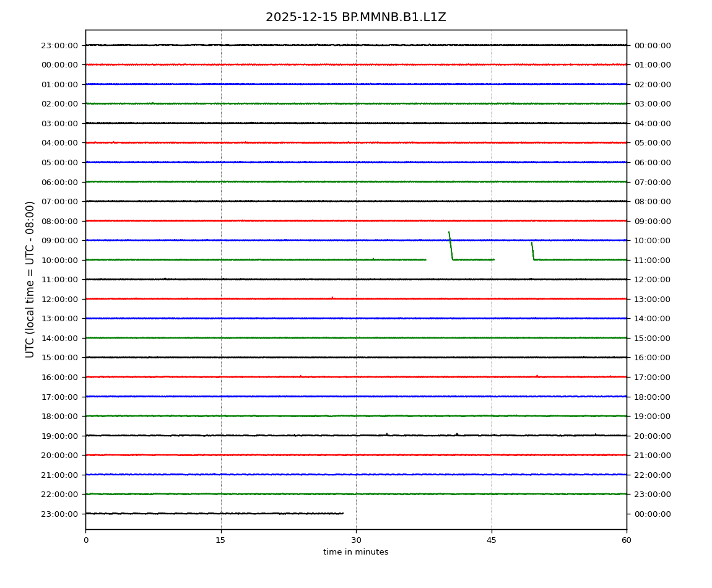
Task: Click the green segment between the two data gaps
Action: click(x=474, y=259)
